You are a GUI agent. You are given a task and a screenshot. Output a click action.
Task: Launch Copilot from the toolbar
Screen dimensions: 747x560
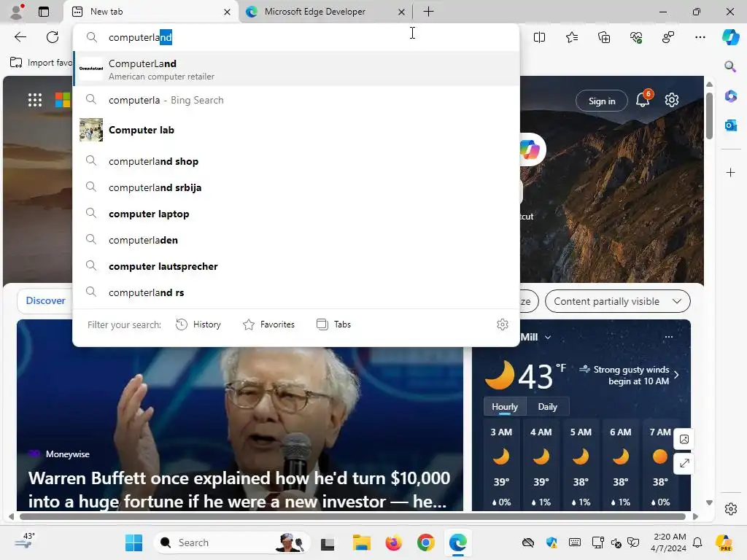730,37
